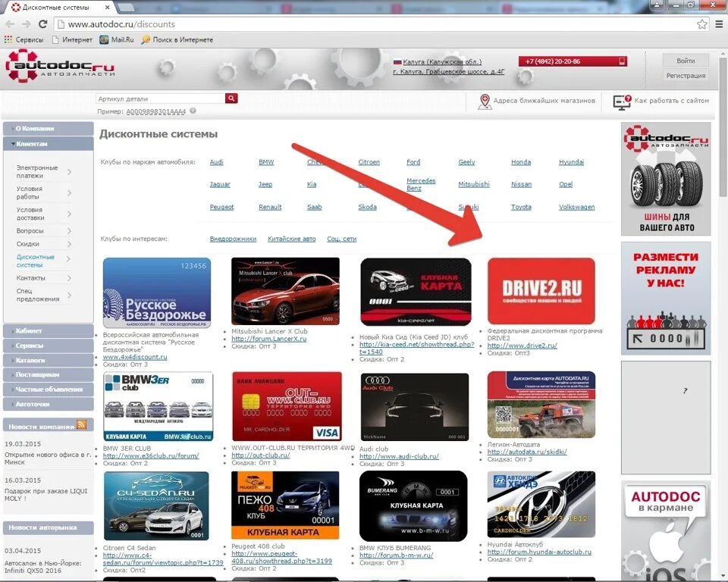Click the autodoc.ru logo
Screen dimensions: 728x582
point(59,67)
